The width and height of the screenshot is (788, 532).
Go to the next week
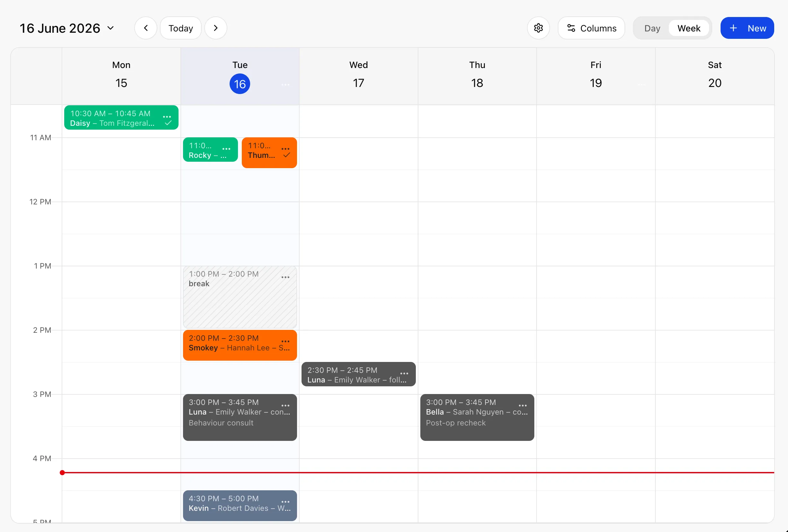[216, 28]
